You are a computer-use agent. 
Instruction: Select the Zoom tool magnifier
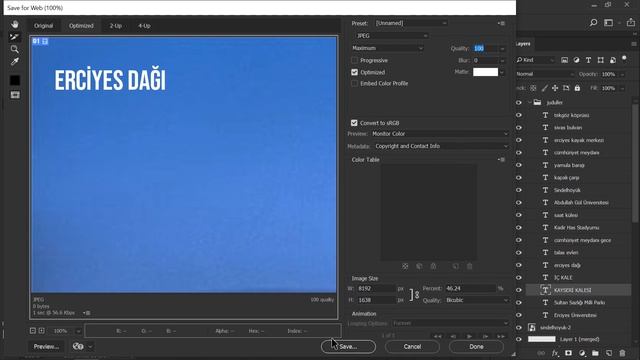tap(15, 49)
